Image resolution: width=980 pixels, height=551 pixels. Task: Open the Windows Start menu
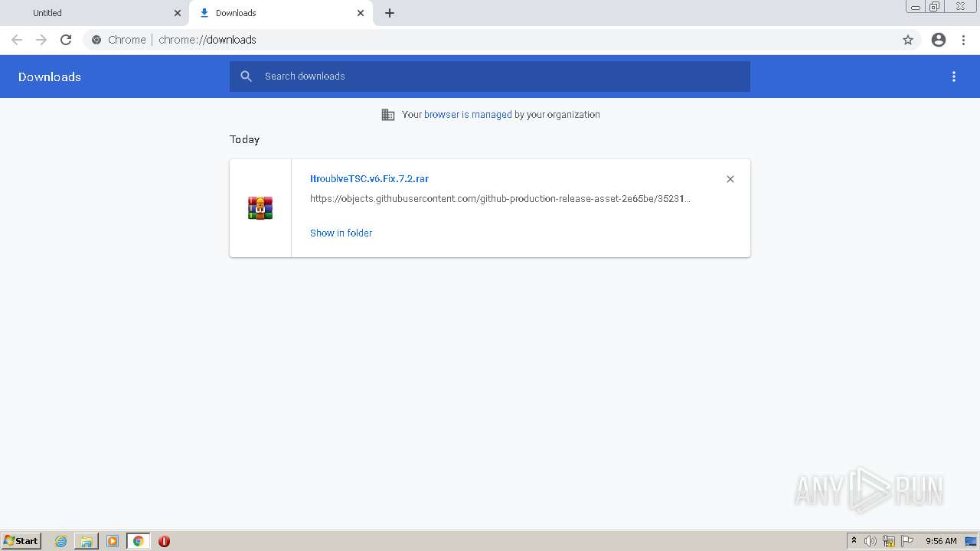point(21,541)
